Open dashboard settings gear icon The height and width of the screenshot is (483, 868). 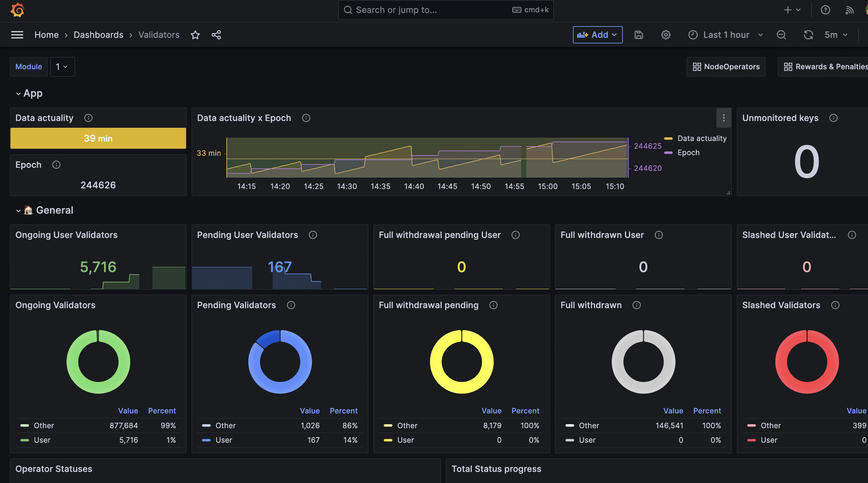click(x=666, y=35)
